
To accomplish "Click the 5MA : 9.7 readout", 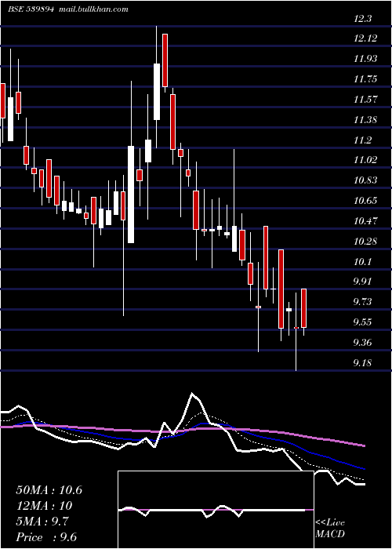I will point(42,522).
